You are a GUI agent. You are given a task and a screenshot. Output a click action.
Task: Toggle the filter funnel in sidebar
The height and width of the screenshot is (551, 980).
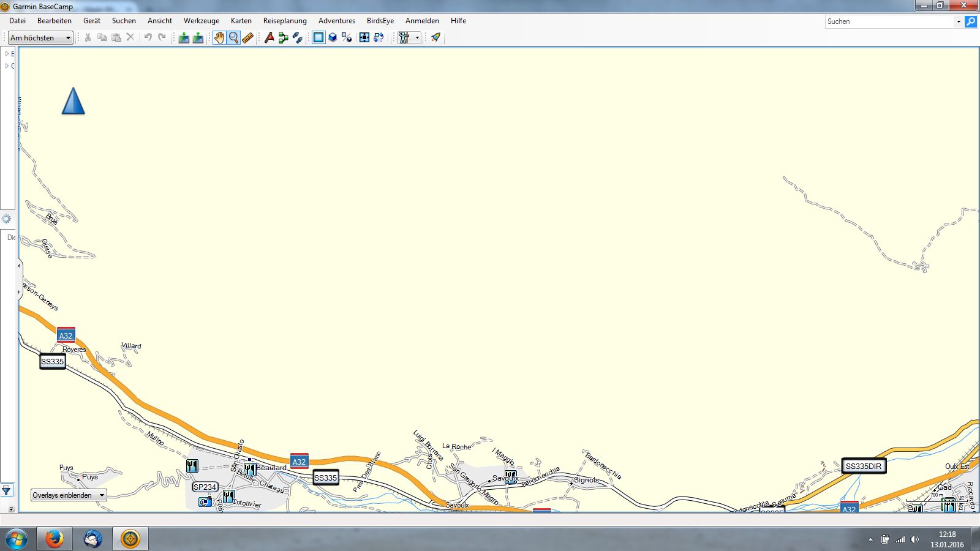point(6,490)
